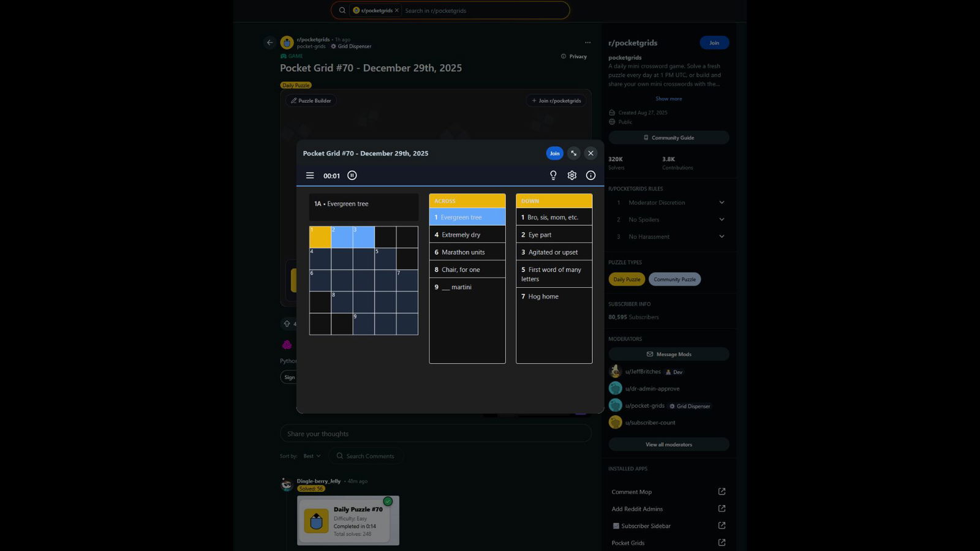Select the Community Puzzle type filter
Image resolution: width=980 pixels, height=551 pixels.
click(674, 279)
